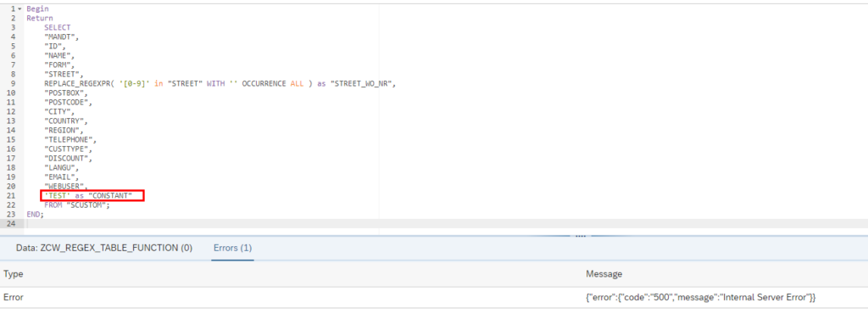Click the Message column header
The height and width of the screenshot is (325, 868).
point(604,274)
